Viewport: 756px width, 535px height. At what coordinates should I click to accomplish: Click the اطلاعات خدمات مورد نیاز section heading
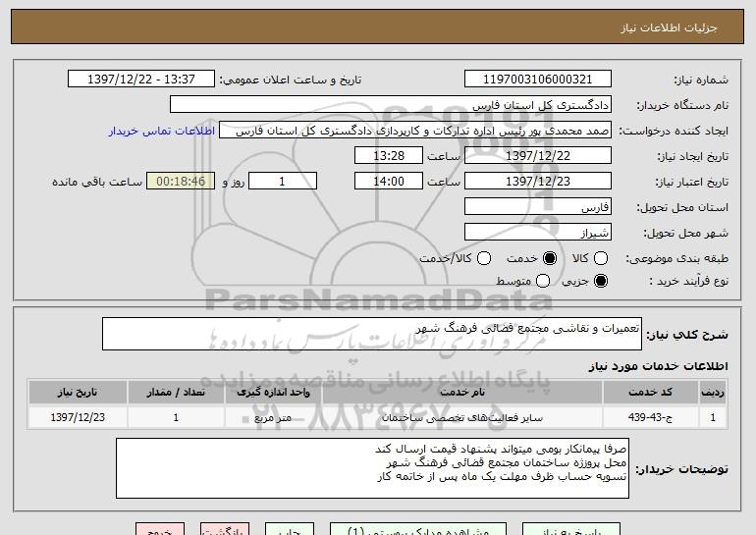tap(658, 366)
